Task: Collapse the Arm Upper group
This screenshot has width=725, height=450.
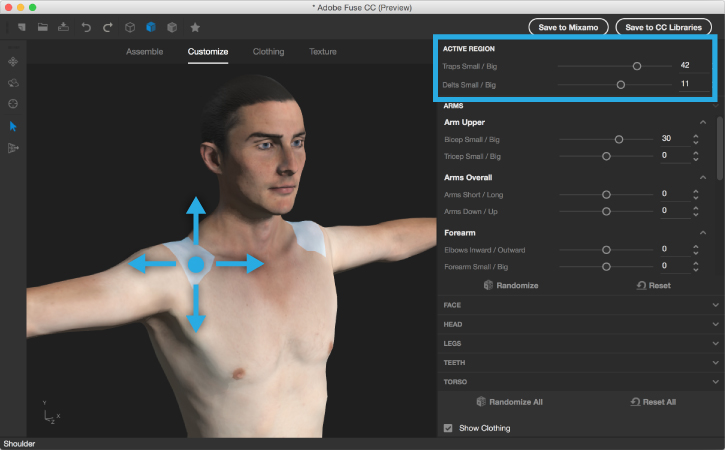Action: 704,122
